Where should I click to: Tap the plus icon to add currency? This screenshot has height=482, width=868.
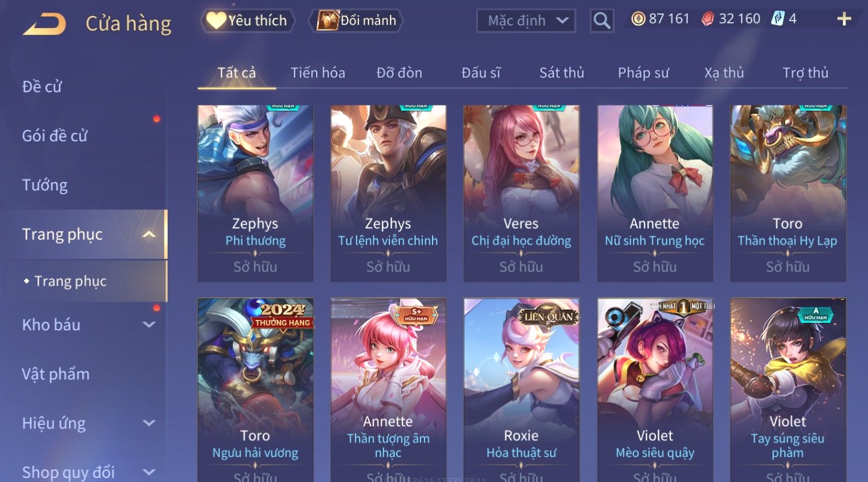click(x=844, y=19)
